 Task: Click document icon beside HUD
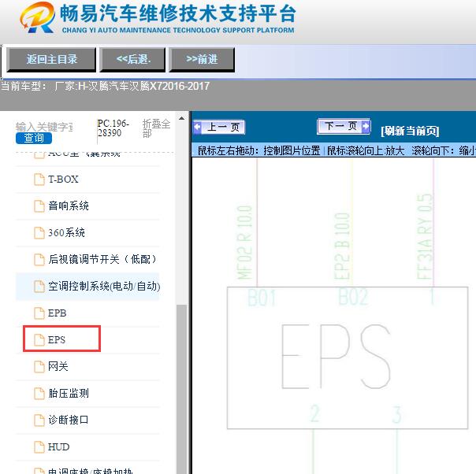39,446
